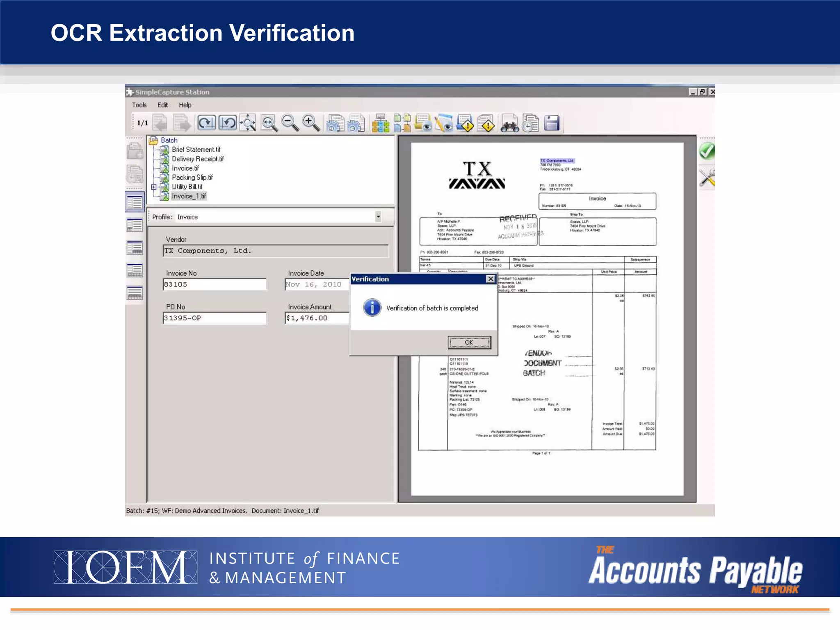Click the document with eye preview icon

(423, 123)
